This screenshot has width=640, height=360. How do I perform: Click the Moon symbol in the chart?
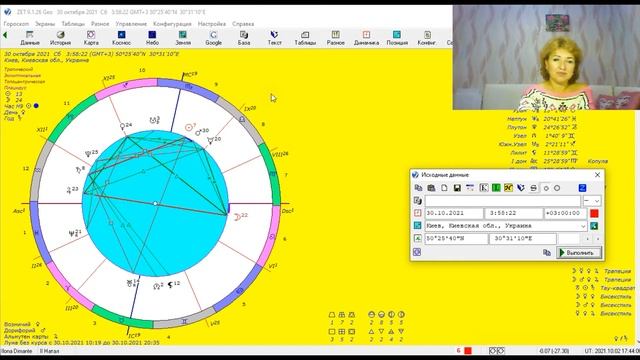(x=237, y=217)
